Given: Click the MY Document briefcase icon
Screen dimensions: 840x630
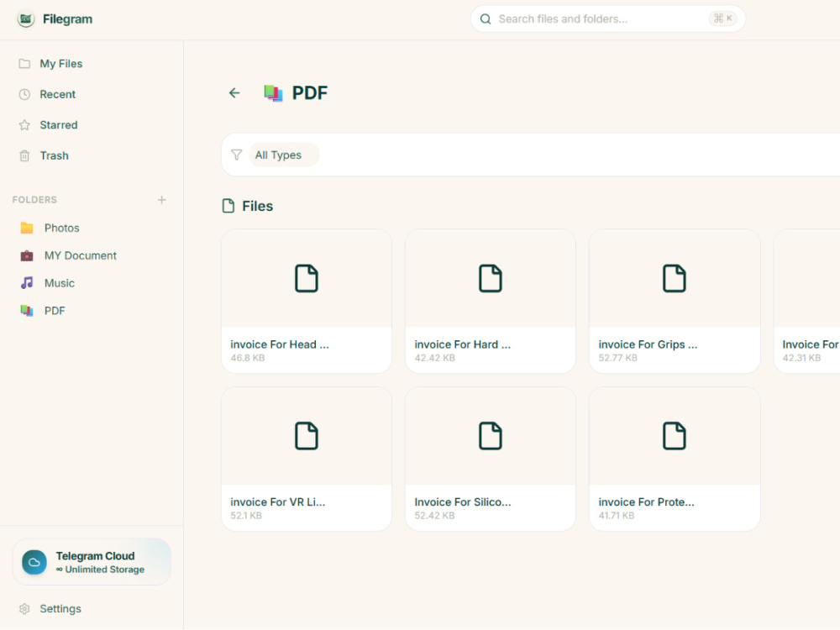Looking at the screenshot, I should point(27,255).
